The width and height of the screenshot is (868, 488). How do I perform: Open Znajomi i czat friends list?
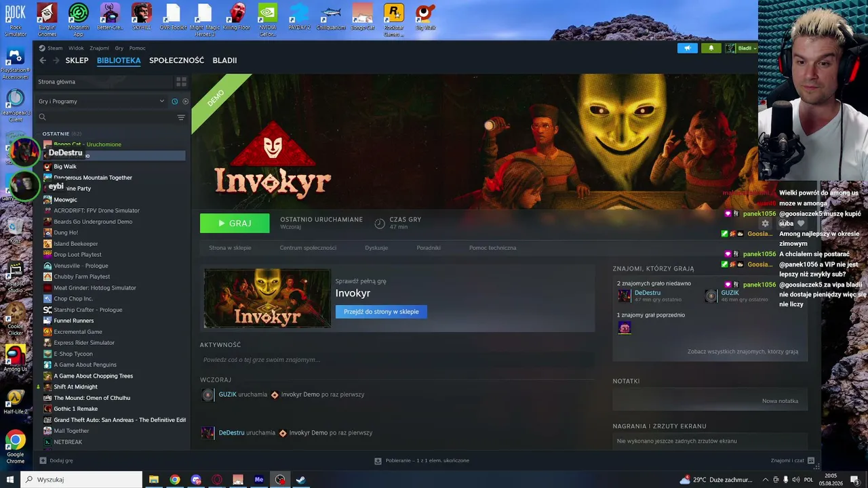(x=792, y=461)
